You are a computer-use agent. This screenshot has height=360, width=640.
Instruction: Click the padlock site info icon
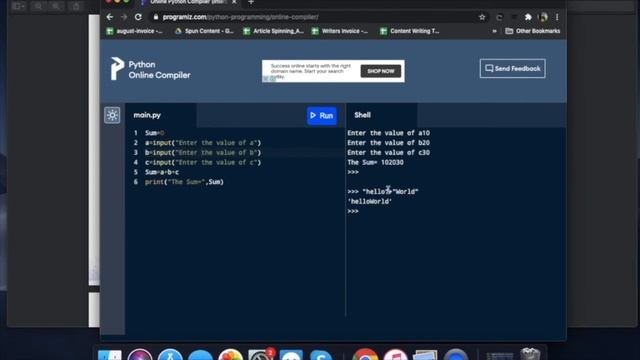coord(156,17)
